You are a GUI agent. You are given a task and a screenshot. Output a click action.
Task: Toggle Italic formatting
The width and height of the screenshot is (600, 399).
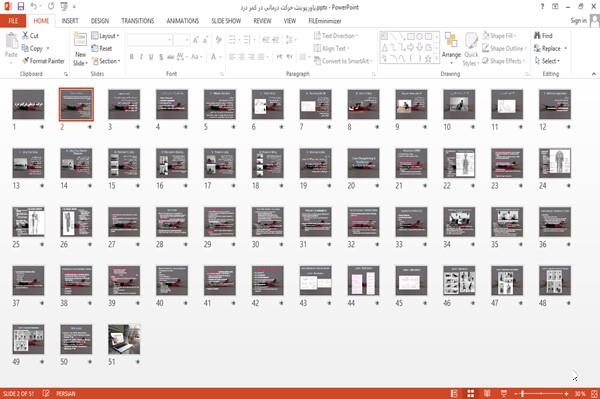pos(141,57)
